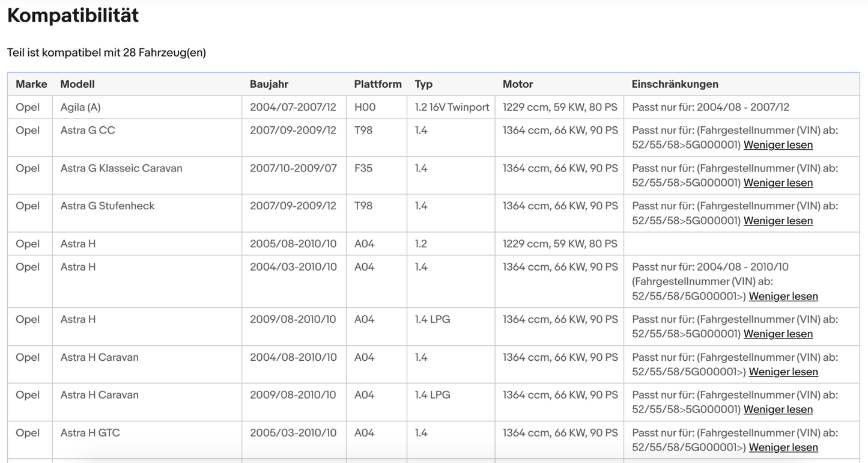Click the Motor column header

[x=518, y=84]
